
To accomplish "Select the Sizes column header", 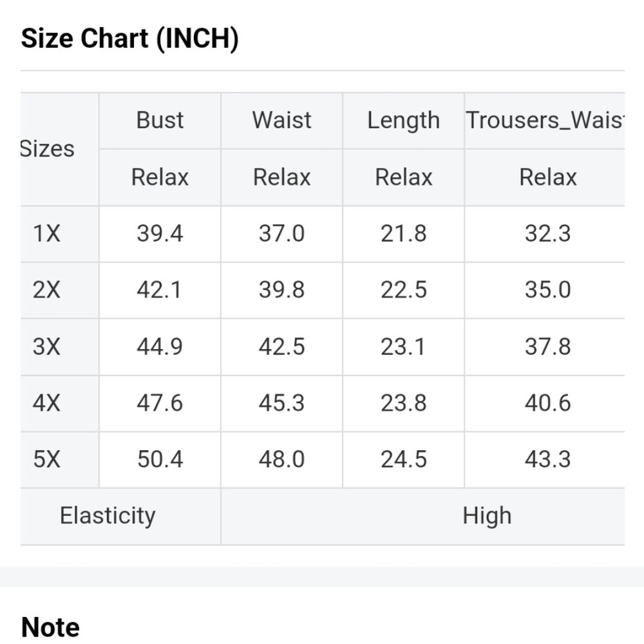I will click(48, 149).
